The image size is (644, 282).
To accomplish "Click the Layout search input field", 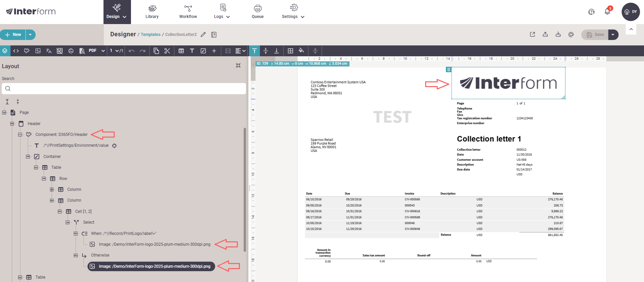I will [124, 89].
